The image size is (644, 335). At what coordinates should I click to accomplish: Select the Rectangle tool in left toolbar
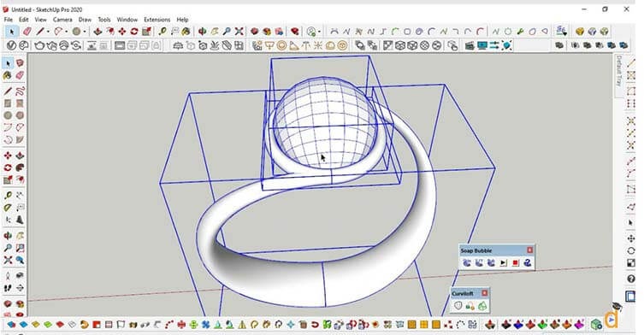(x=8, y=103)
